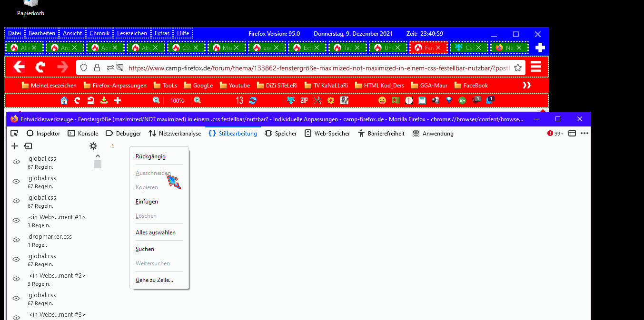Viewport: 644px width, 320px height.
Task: Open a new tab with the plus
Action: [x=540, y=48]
